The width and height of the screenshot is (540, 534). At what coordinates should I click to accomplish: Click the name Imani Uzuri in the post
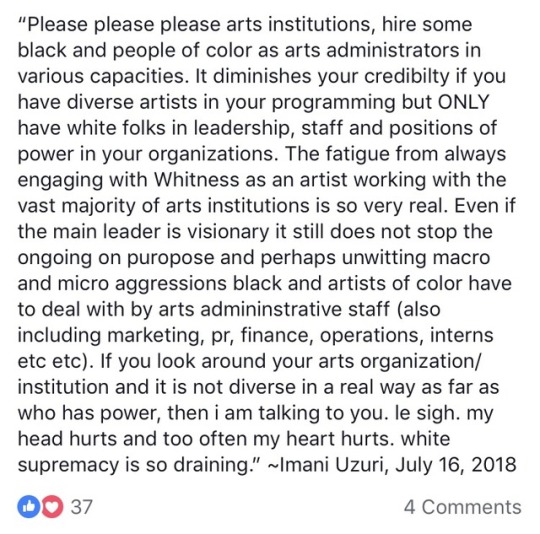331,464
